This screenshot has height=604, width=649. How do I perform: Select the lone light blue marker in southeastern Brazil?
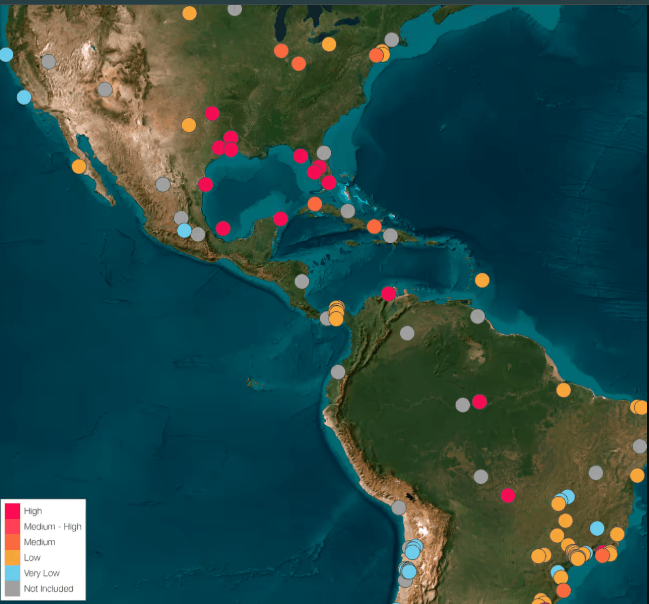pyautogui.click(x=597, y=528)
